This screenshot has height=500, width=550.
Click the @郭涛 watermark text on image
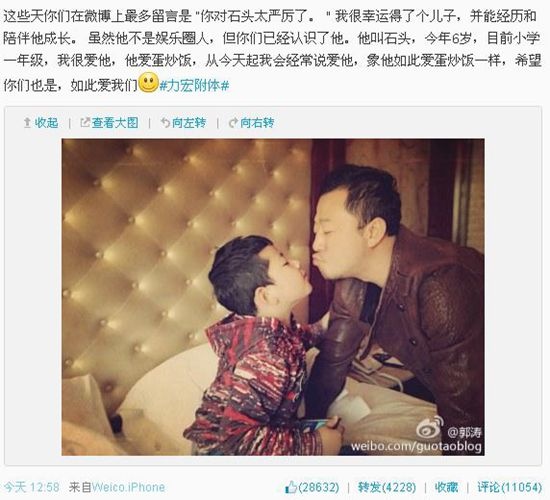(464, 433)
